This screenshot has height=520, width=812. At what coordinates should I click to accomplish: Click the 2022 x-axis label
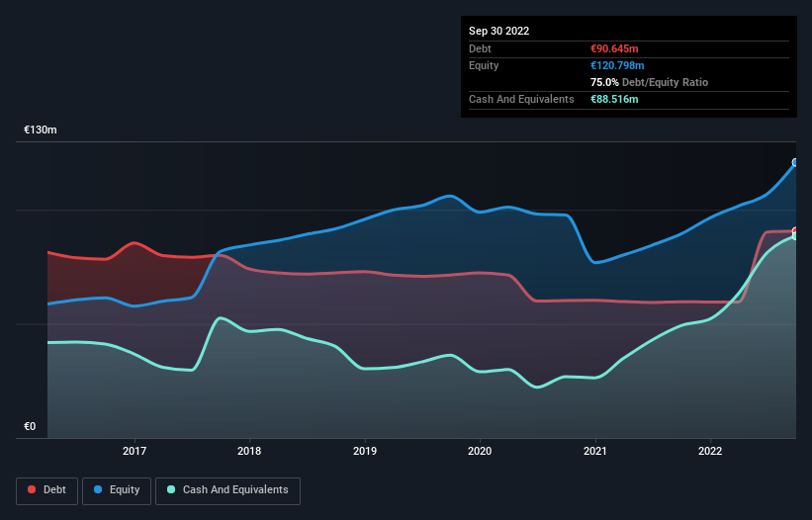click(x=710, y=451)
